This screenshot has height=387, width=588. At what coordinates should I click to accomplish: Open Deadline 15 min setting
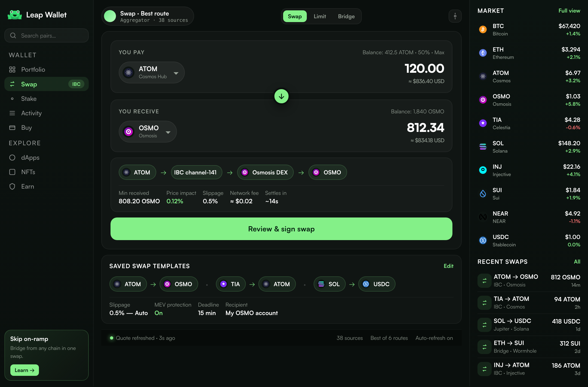[x=208, y=309]
